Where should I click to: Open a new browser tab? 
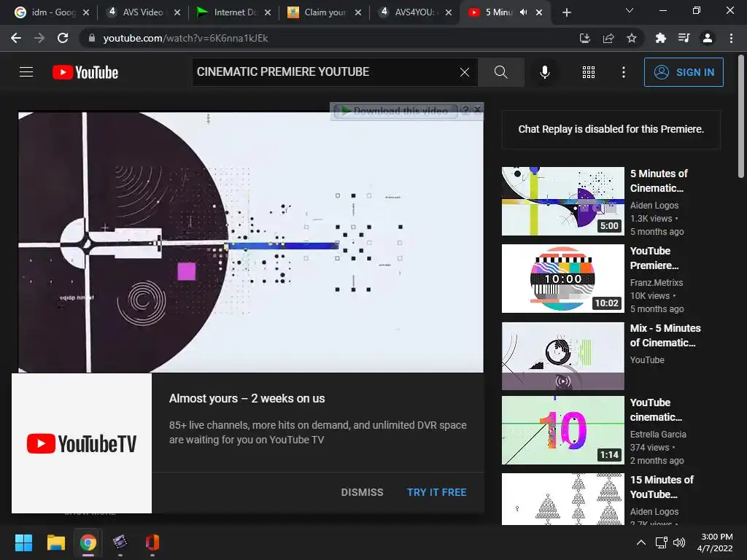point(566,12)
